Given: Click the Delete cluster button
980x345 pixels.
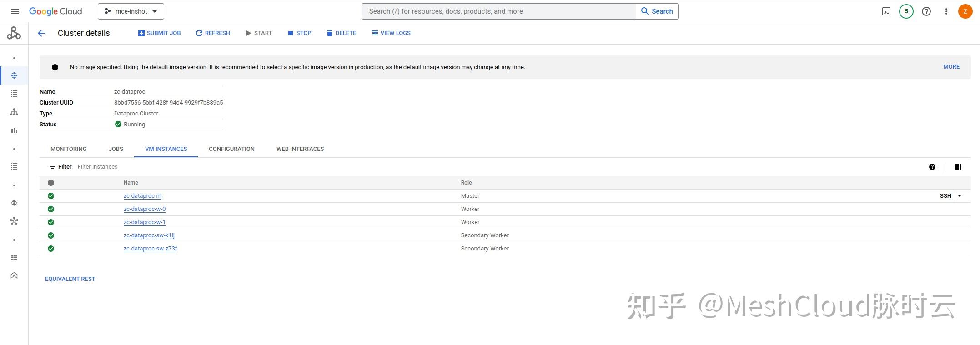Looking at the screenshot, I should click(341, 33).
